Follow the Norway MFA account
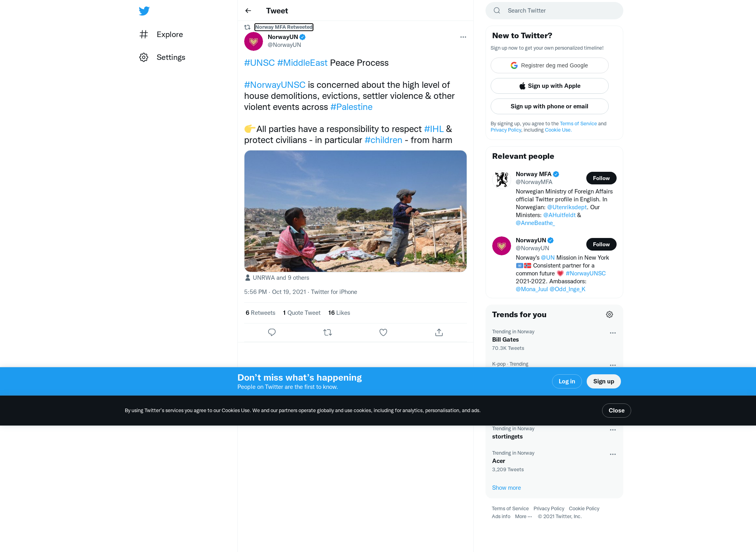 601,178
